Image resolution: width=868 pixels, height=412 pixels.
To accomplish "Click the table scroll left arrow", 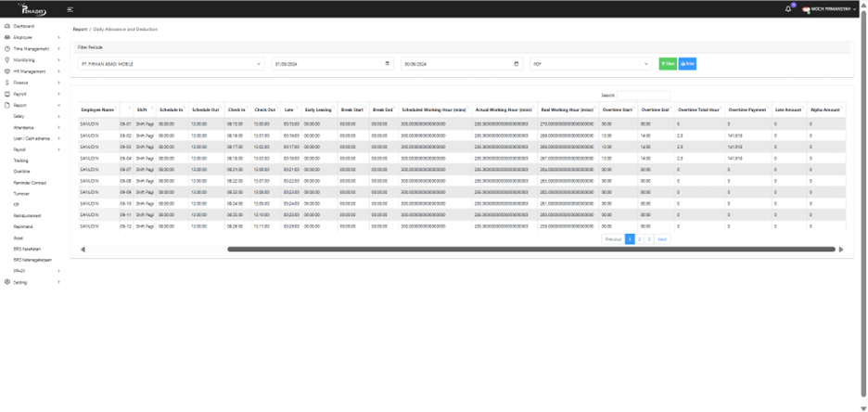I will (83, 250).
